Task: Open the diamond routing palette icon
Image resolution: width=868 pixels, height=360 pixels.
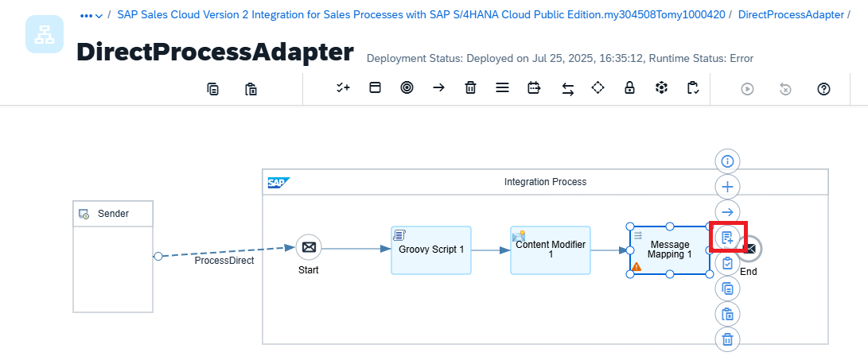Action: pyautogui.click(x=597, y=88)
